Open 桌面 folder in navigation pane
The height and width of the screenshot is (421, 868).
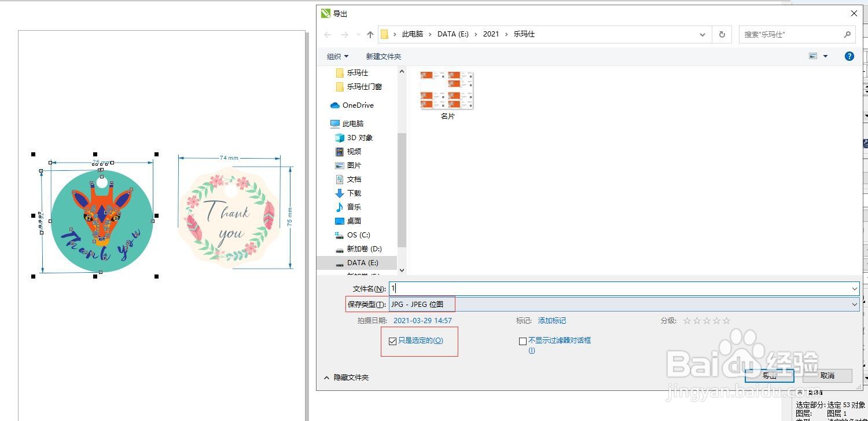[348, 221]
